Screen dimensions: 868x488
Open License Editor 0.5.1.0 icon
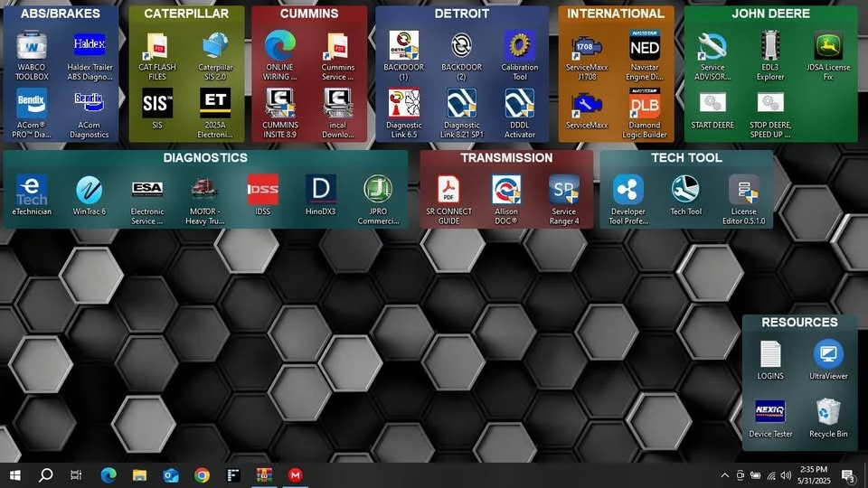pos(743,200)
